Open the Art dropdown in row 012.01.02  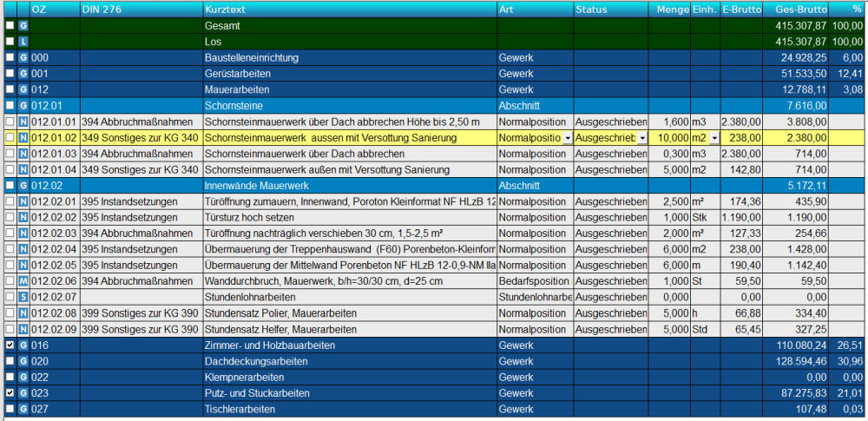(x=567, y=138)
